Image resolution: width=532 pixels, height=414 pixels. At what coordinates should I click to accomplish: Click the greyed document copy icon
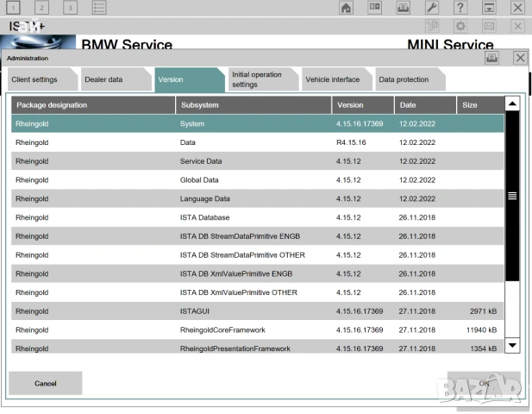[432, 26]
